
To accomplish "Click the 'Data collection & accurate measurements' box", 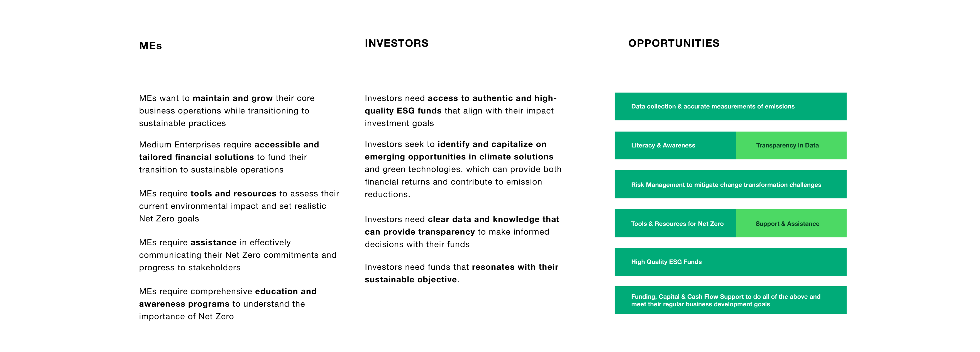I will [730, 106].
